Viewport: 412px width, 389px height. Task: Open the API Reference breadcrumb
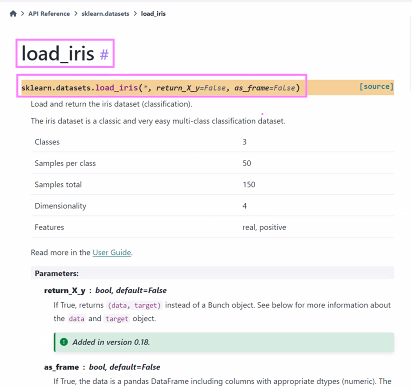pos(49,14)
